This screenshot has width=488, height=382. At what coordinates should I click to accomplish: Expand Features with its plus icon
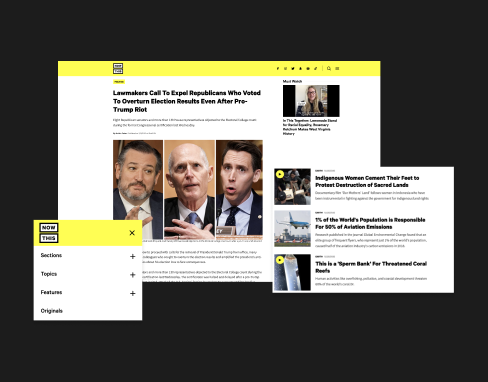pos(133,293)
